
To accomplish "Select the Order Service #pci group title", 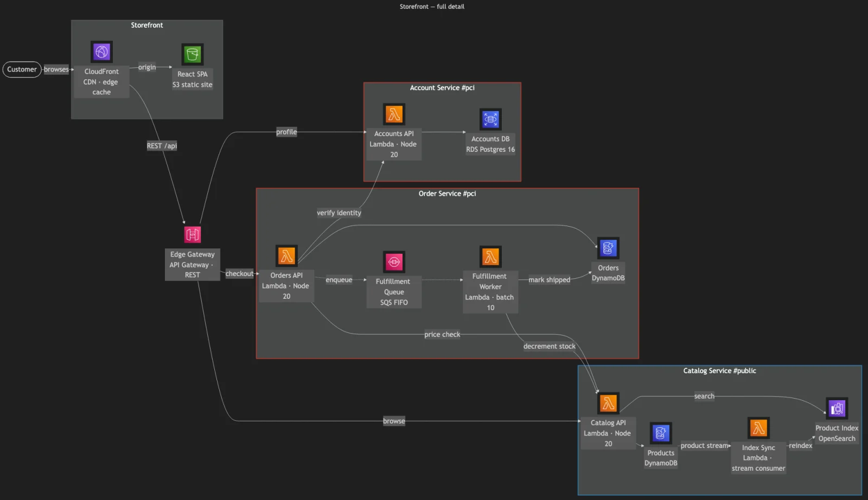I will tap(447, 194).
